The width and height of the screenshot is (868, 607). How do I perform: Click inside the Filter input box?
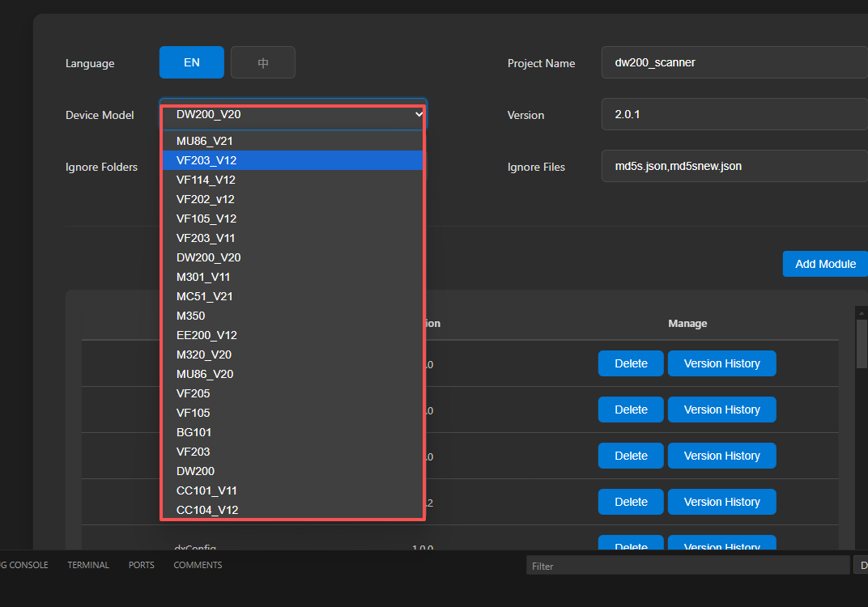[x=687, y=565]
